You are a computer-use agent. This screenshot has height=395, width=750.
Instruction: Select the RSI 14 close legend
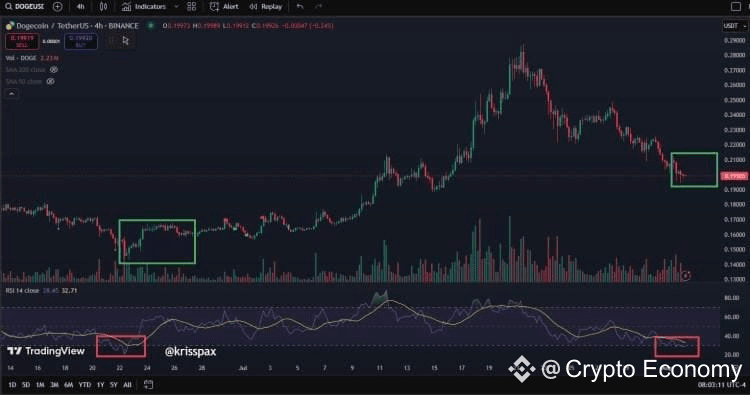click(x=22, y=290)
